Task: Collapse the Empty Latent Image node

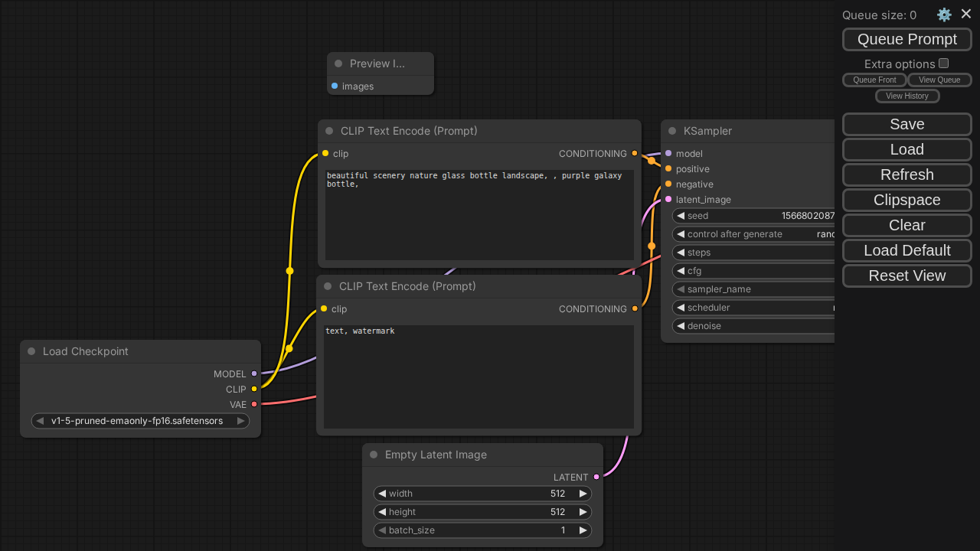Action: pos(374,455)
